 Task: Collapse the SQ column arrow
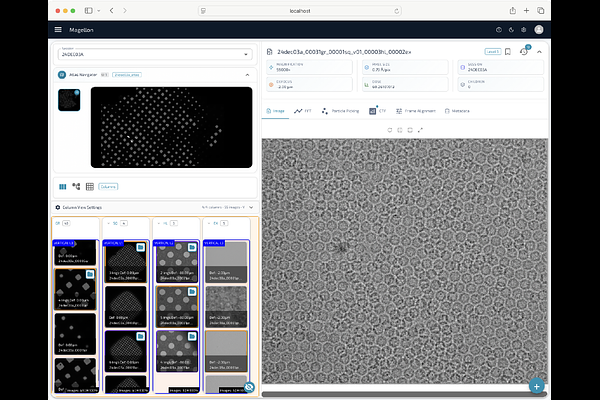(109, 223)
